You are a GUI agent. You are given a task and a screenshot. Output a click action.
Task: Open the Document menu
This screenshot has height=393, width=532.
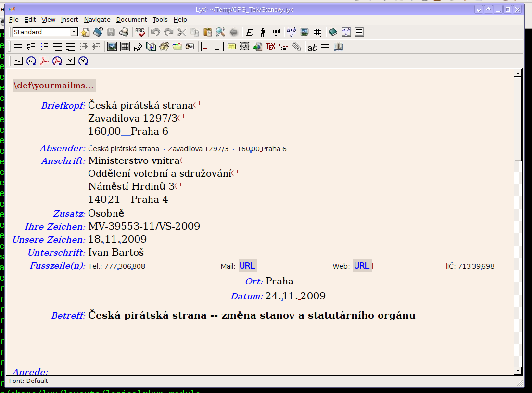coord(131,20)
